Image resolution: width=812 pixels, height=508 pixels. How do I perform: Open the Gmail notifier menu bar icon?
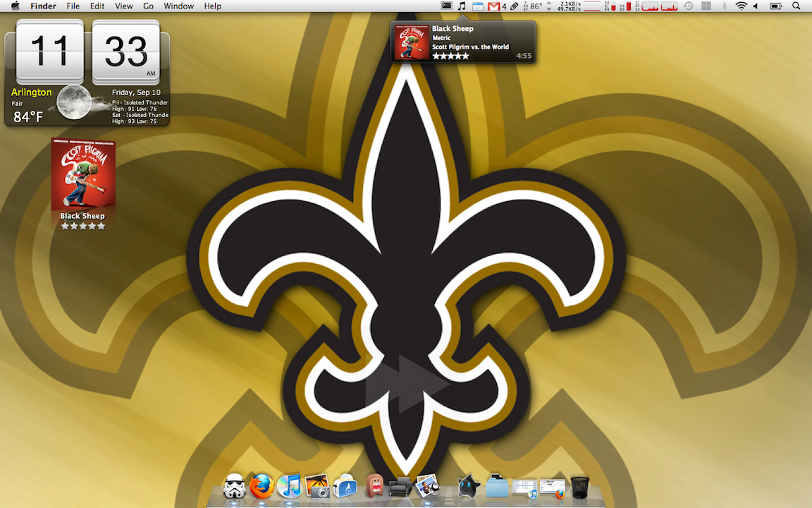point(493,6)
